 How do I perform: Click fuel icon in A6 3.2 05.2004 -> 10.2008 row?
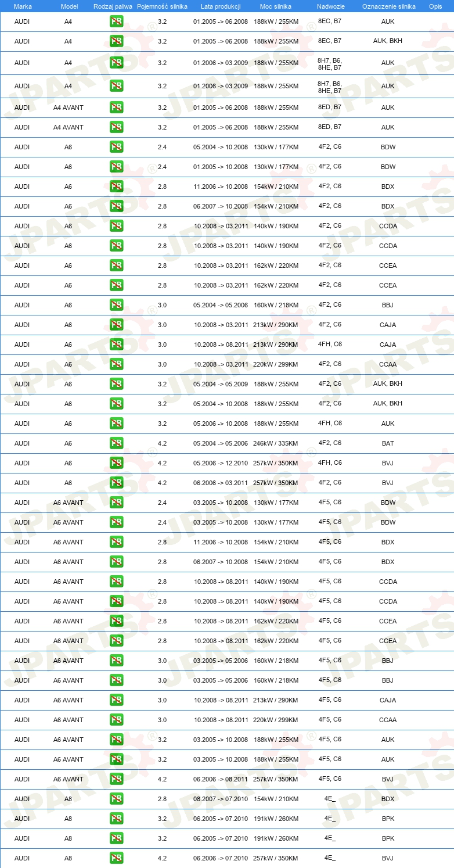[116, 404]
